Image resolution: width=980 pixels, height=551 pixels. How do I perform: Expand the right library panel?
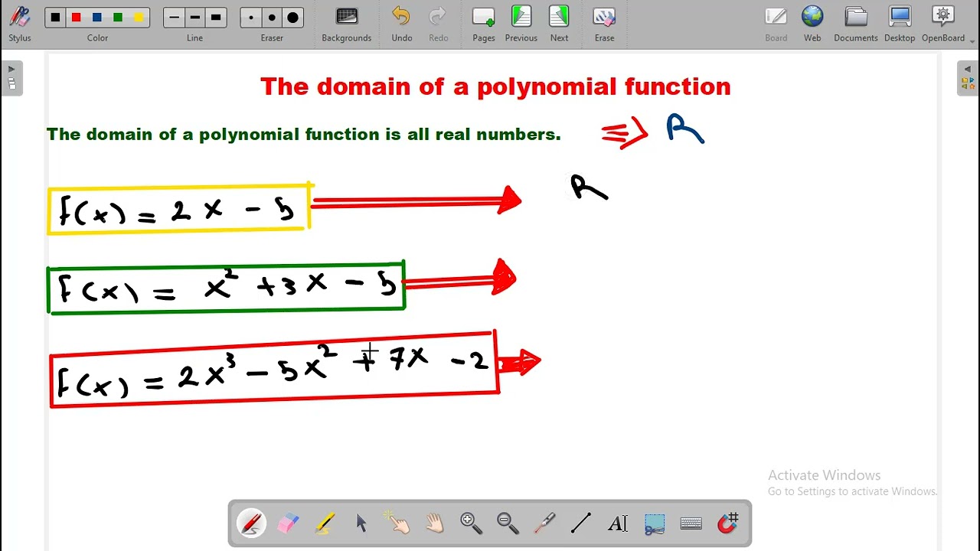click(968, 78)
